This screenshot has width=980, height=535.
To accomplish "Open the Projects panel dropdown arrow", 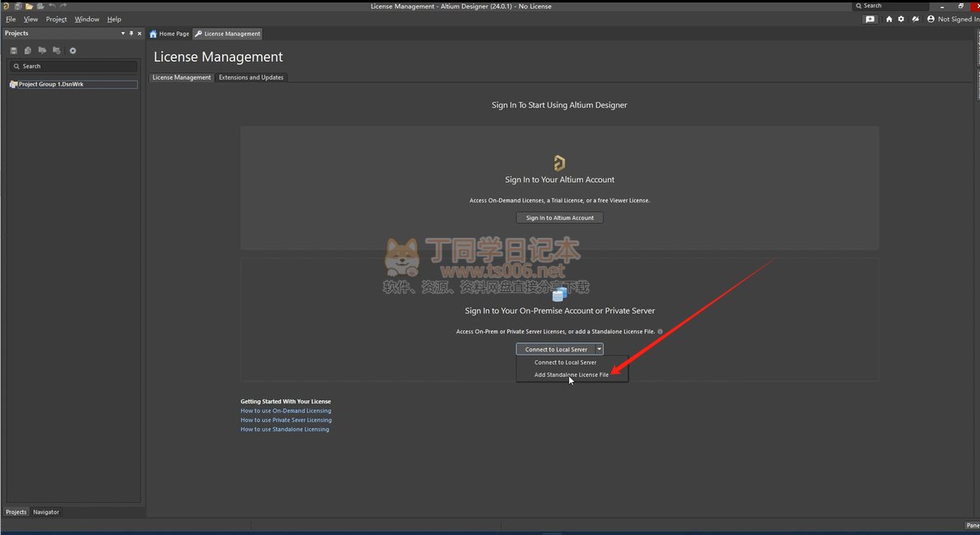I will pos(124,34).
